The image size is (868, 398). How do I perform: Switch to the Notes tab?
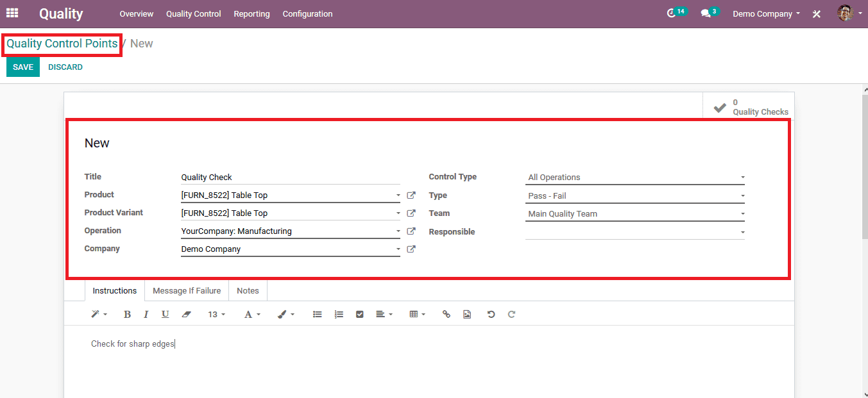click(248, 291)
